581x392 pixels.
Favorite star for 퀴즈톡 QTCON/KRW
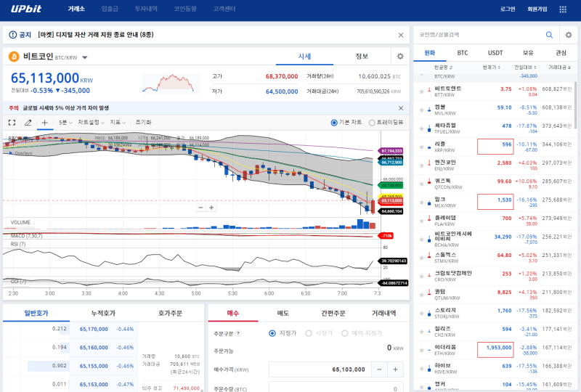pyautogui.click(x=421, y=184)
